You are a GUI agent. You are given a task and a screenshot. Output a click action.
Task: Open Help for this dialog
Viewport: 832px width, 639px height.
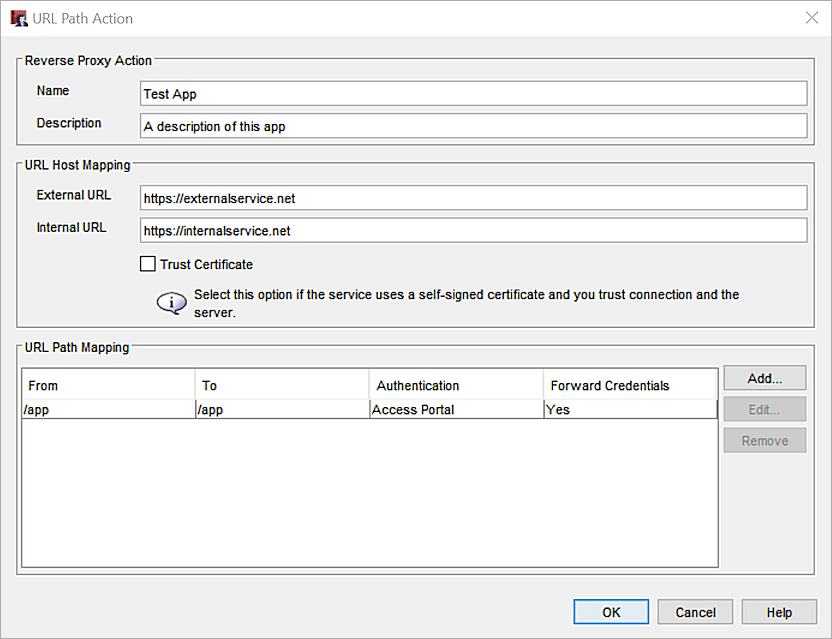pos(779,612)
